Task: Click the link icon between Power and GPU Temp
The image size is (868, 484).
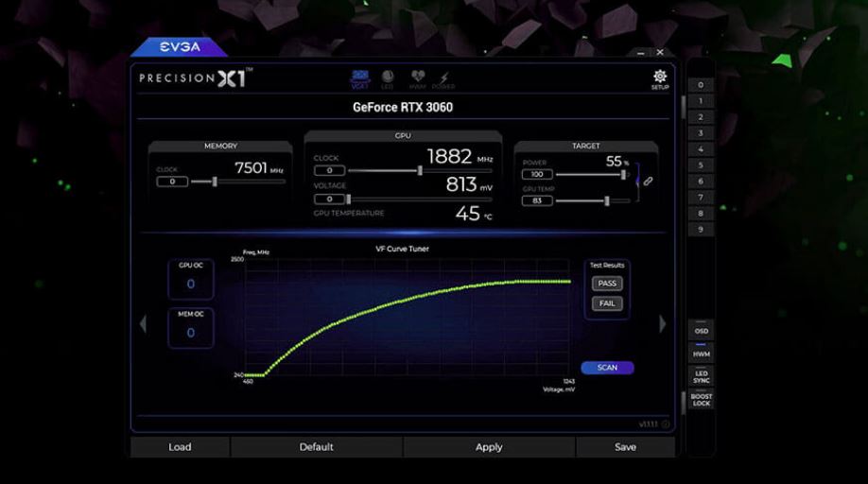Action: pos(648,181)
